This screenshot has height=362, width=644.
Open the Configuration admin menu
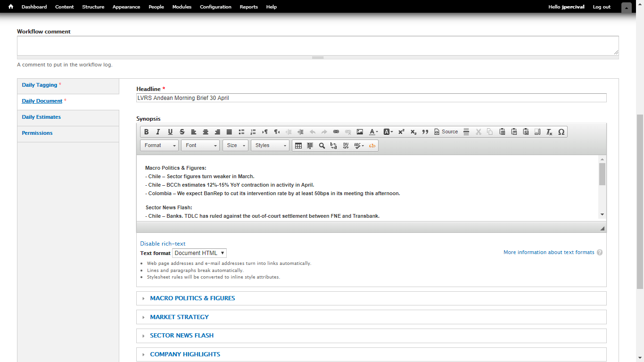215,7
